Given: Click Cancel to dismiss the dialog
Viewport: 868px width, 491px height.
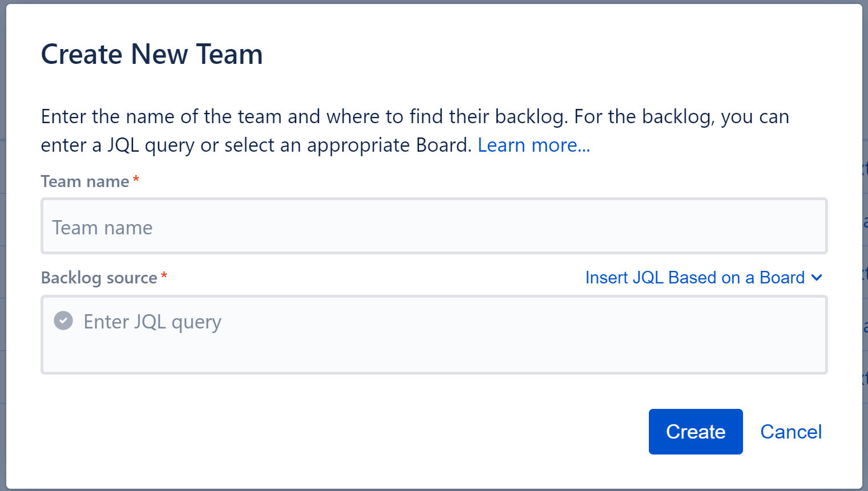Looking at the screenshot, I should [x=791, y=432].
